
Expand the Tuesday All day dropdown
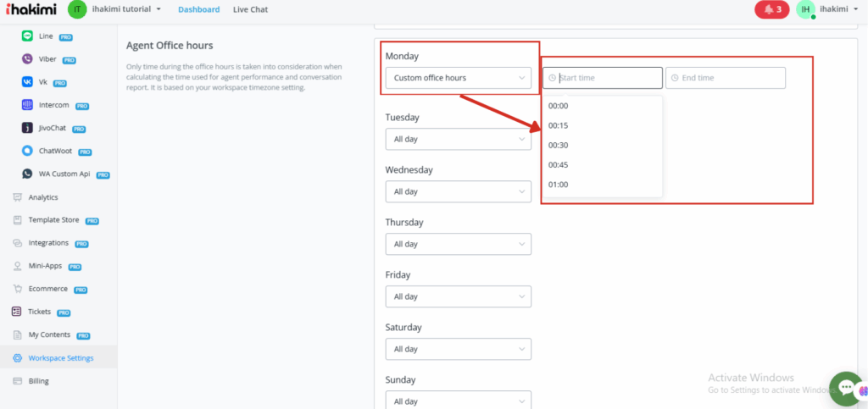[x=459, y=139]
